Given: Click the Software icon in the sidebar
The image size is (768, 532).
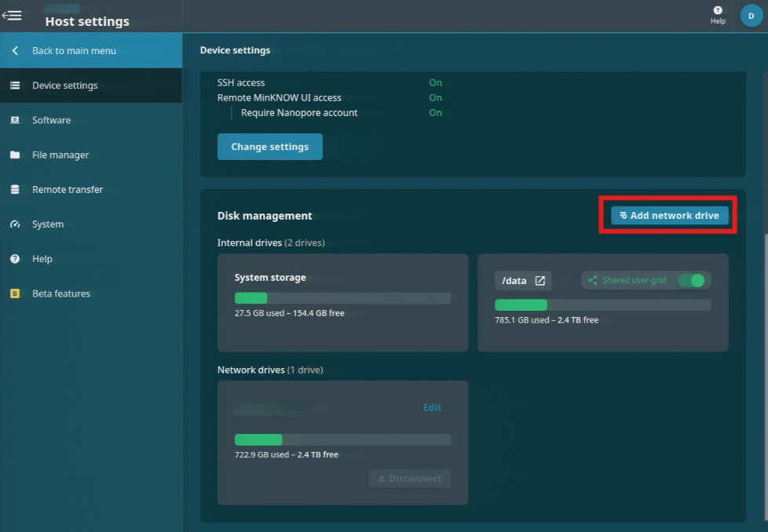Looking at the screenshot, I should pyautogui.click(x=15, y=120).
